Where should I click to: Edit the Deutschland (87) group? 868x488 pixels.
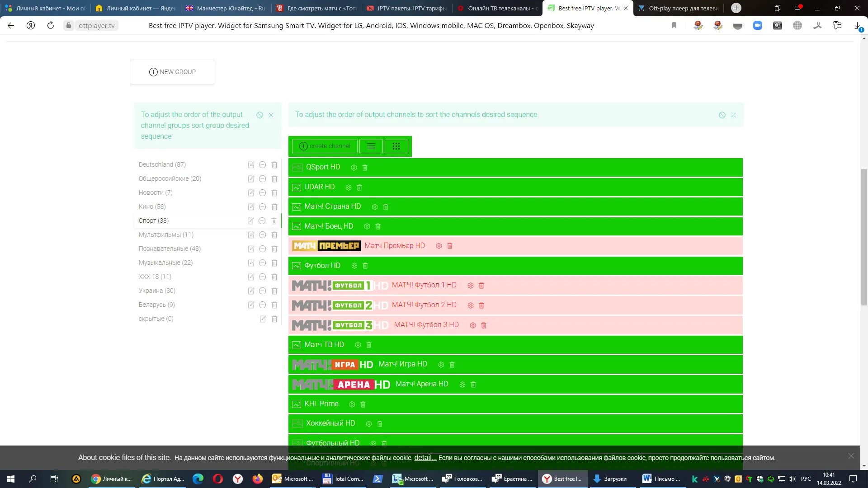[x=251, y=165]
